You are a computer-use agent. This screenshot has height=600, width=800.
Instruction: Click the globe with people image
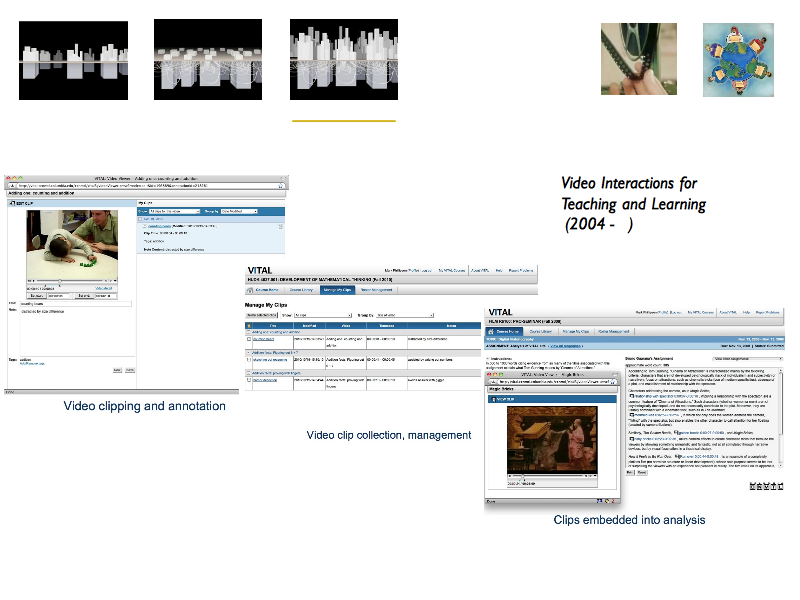(x=738, y=60)
